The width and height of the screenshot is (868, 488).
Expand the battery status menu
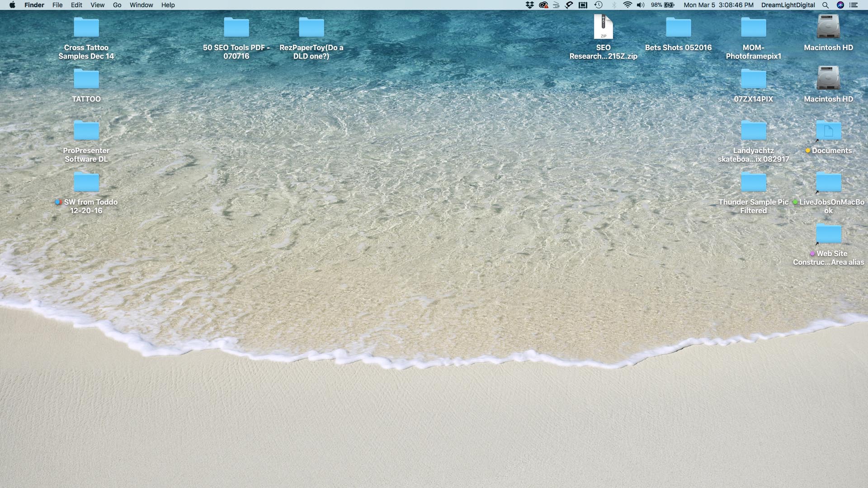click(663, 5)
